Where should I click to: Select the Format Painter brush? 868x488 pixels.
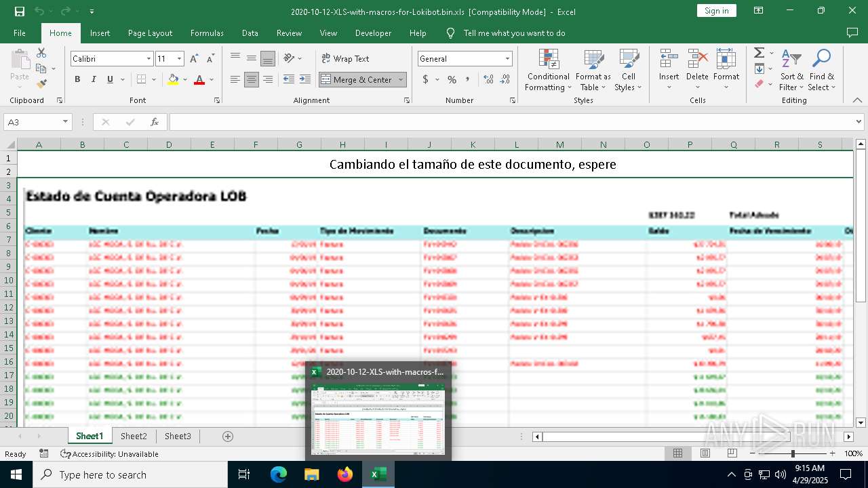click(x=41, y=84)
